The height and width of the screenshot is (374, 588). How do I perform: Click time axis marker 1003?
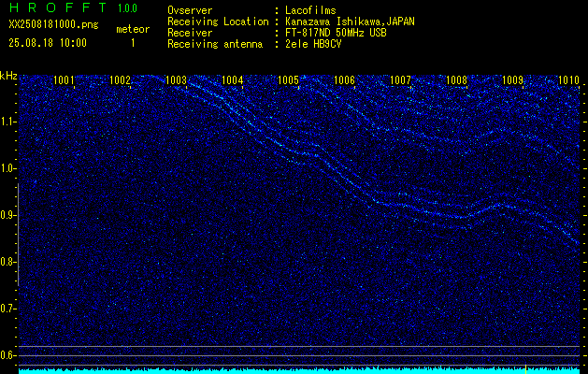(x=176, y=80)
